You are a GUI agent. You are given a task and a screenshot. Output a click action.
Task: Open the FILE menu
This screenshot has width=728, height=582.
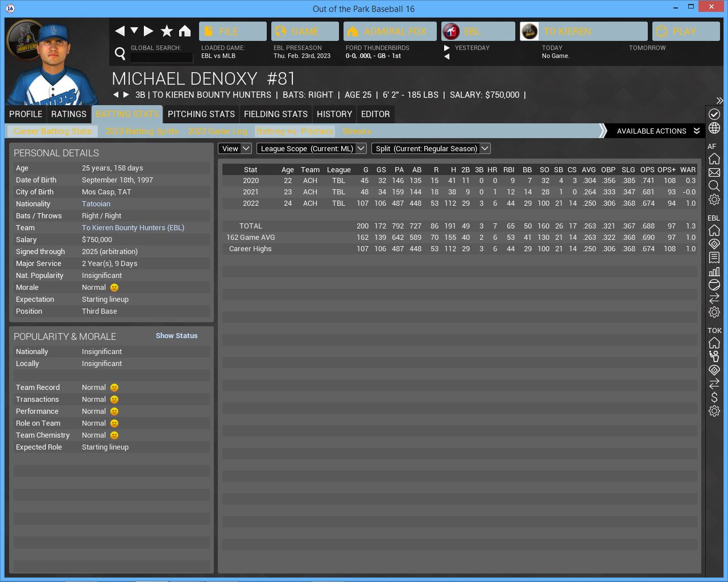(x=233, y=31)
